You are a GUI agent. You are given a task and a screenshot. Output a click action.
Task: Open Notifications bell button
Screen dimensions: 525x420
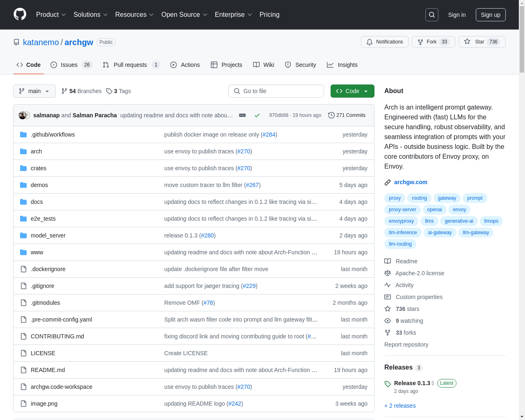pyautogui.click(x=385, y=42)
